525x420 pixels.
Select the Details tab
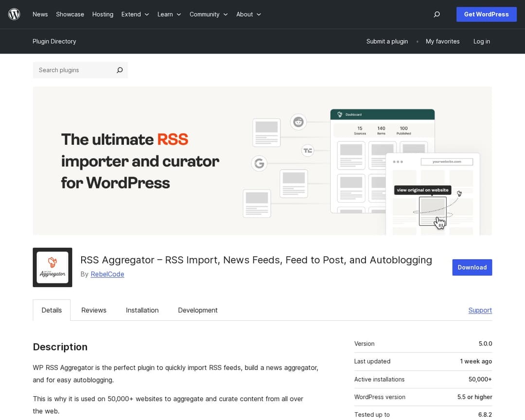(x=52, y=310)
